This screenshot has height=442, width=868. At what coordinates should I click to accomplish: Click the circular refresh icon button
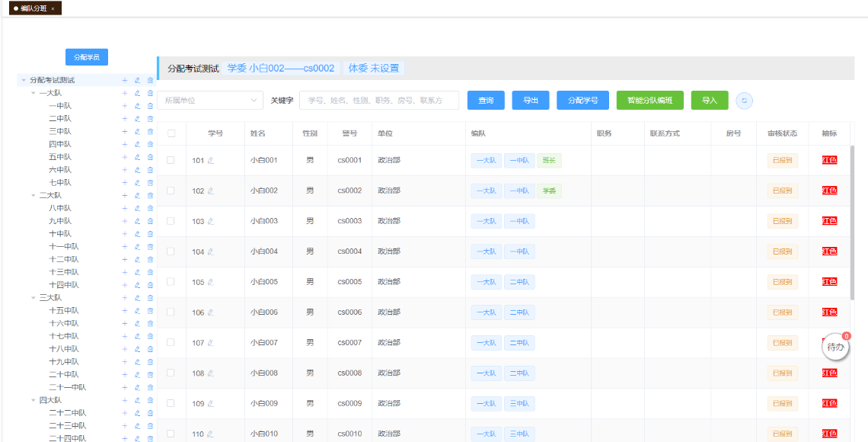pos(744,101)
